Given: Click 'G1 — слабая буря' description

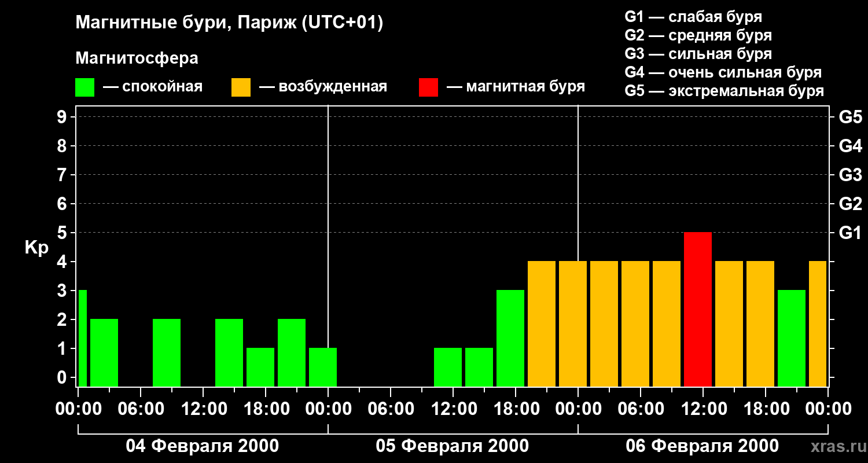Looking at the screenshot, I should tap(693, 17).
